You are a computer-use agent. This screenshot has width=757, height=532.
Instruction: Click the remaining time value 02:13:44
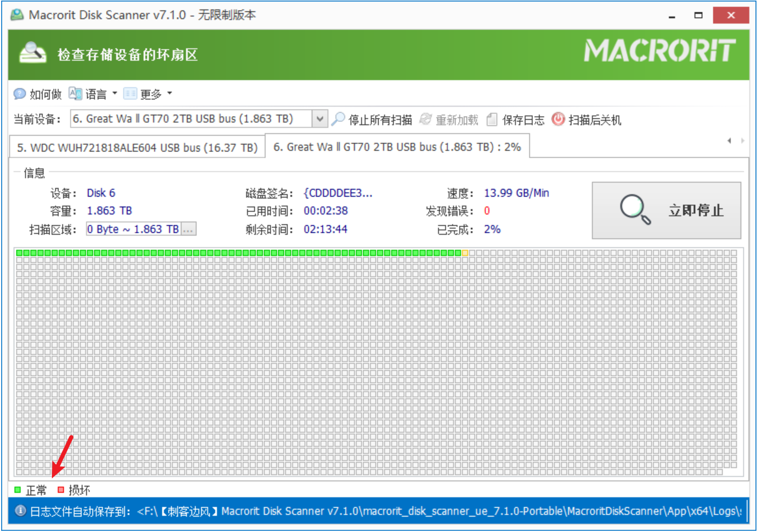pos(325,229)
